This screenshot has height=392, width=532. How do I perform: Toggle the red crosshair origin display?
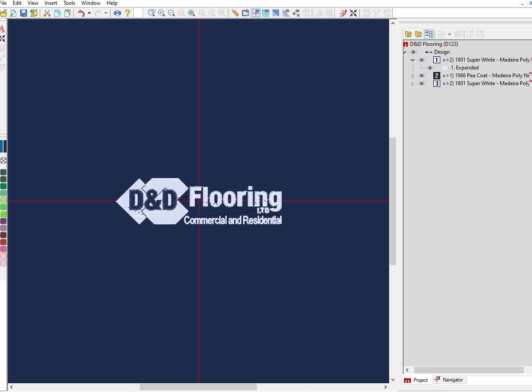256,13
